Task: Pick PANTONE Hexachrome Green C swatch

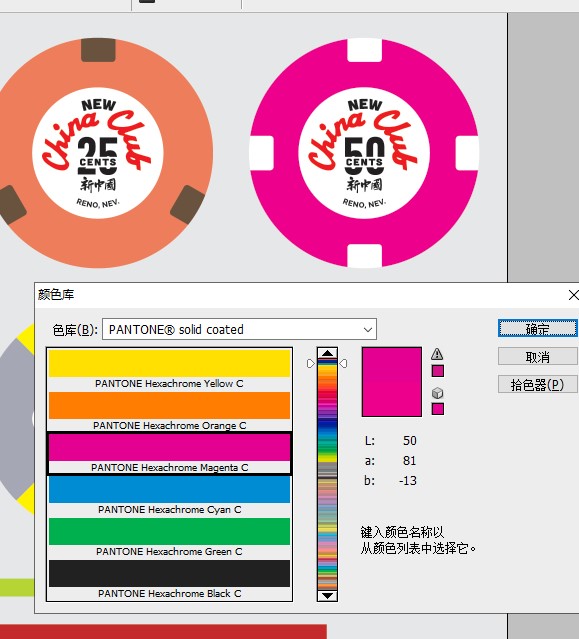Action: point(170,537)
